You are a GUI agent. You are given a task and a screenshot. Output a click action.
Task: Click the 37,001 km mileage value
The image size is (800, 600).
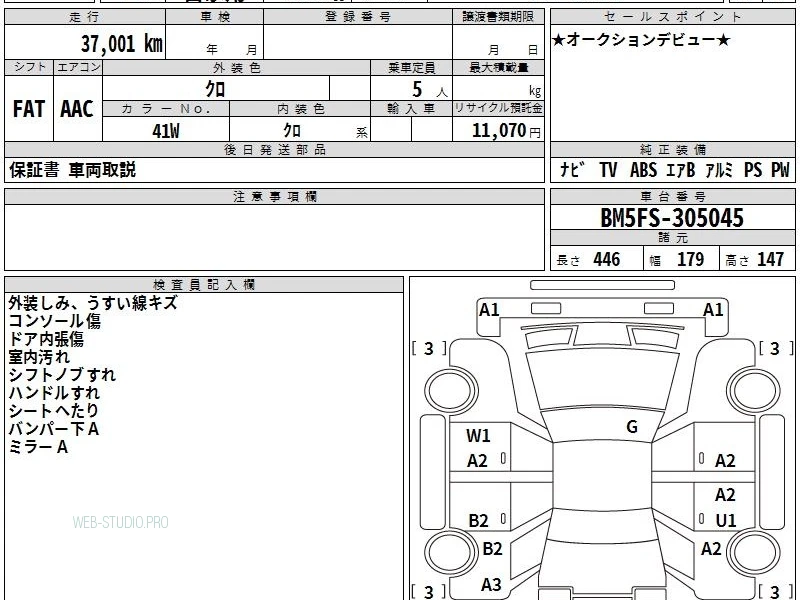click(121, 43)
